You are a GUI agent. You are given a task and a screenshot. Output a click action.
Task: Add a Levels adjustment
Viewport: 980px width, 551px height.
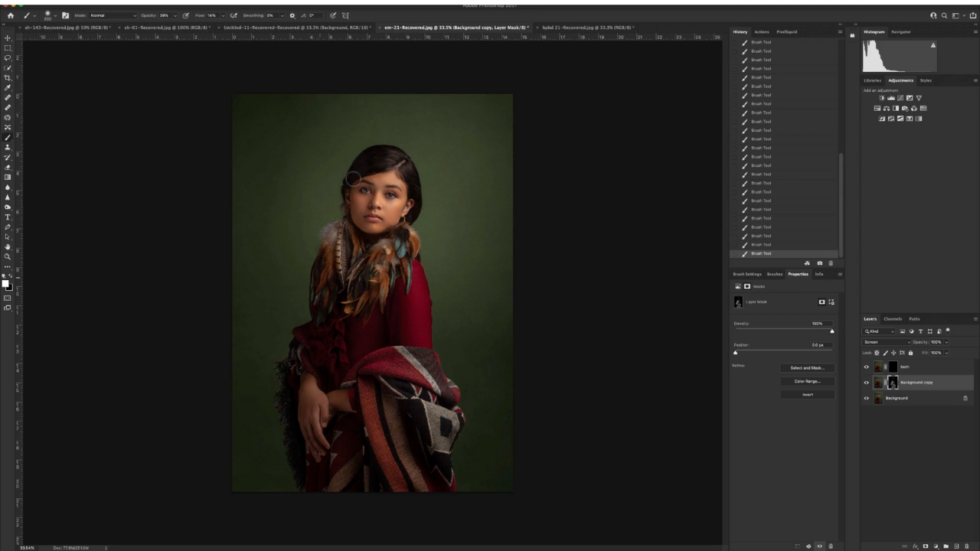point(891,98)
